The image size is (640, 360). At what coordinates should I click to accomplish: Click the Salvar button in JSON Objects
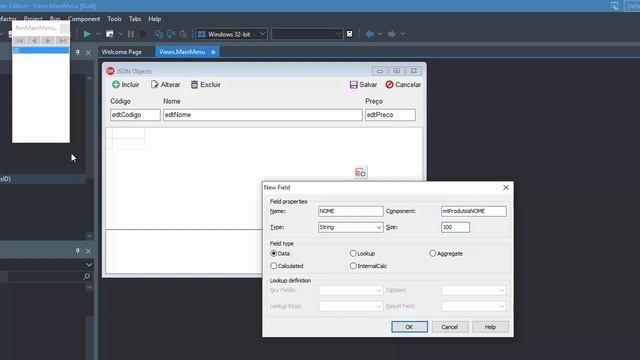coord(363,84)
